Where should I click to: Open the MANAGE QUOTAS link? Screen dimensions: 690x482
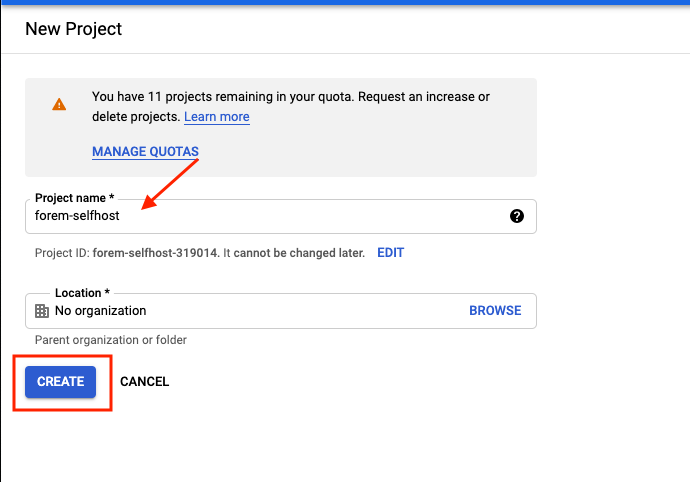click(x=145, y=151)
